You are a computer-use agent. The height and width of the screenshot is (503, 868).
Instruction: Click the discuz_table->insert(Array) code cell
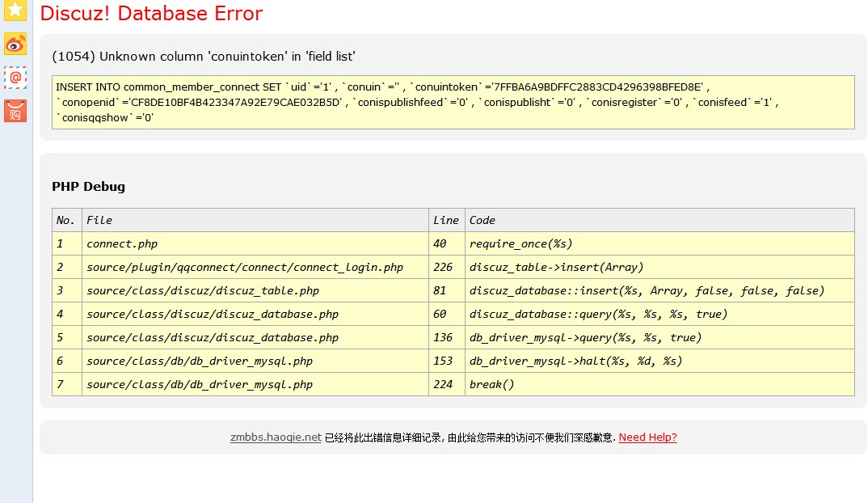coord(556,267)
